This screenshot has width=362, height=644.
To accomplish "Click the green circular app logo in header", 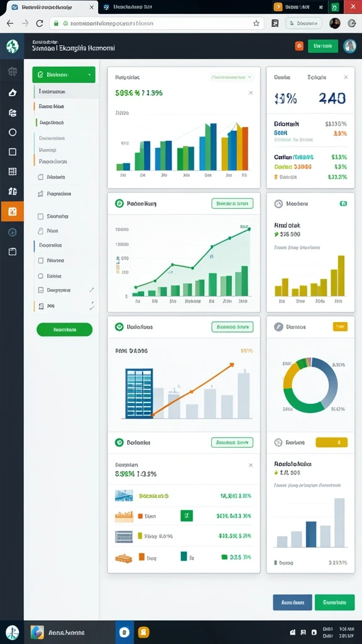I will pos(13,47).
